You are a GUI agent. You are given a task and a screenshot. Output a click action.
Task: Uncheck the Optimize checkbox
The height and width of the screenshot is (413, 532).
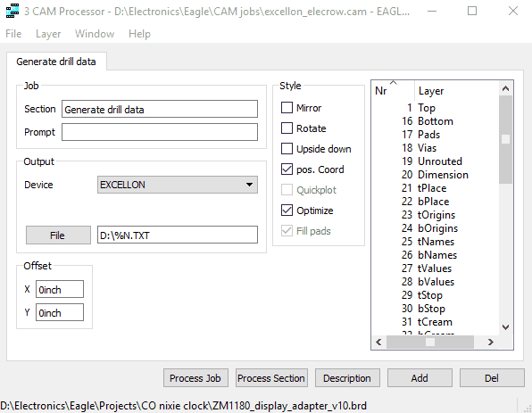pos(287,211)
